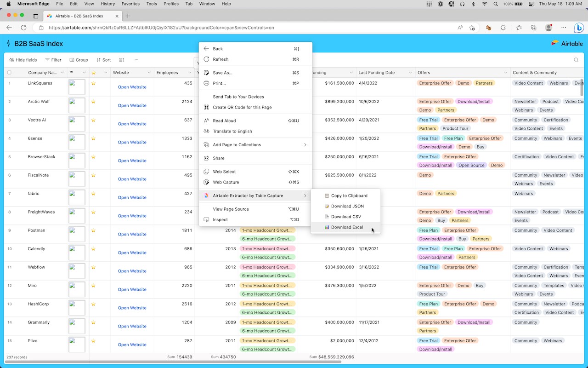The width and height of the screenshot is (588, 368).
Task: Open Website link for Arctic Wolf
Action: (132, 105)
